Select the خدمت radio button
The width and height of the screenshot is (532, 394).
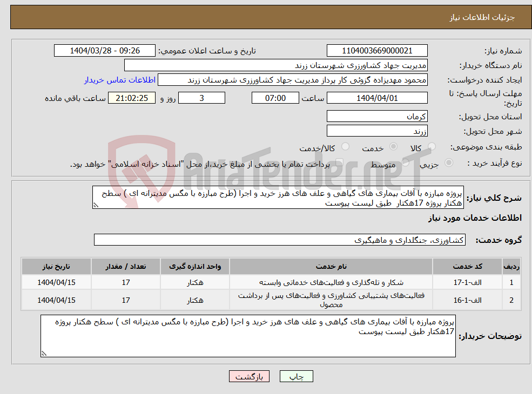pos(393,146)
